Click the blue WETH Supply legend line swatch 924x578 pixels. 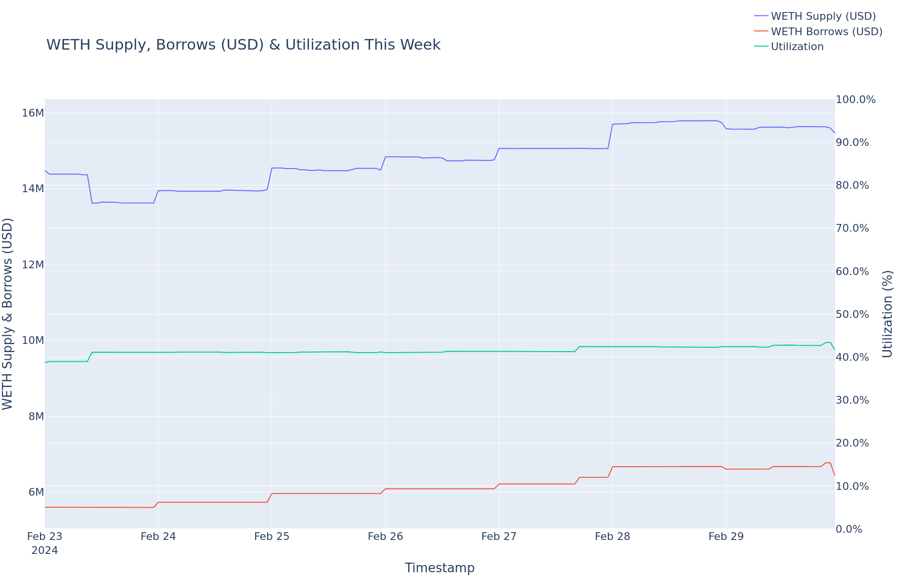[x=761, y=16]
